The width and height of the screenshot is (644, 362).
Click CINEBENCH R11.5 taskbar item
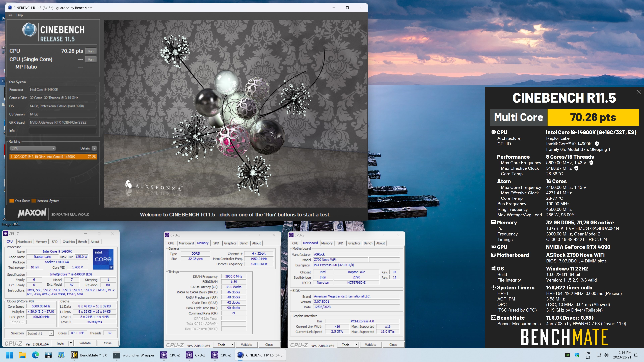[260, 355]
